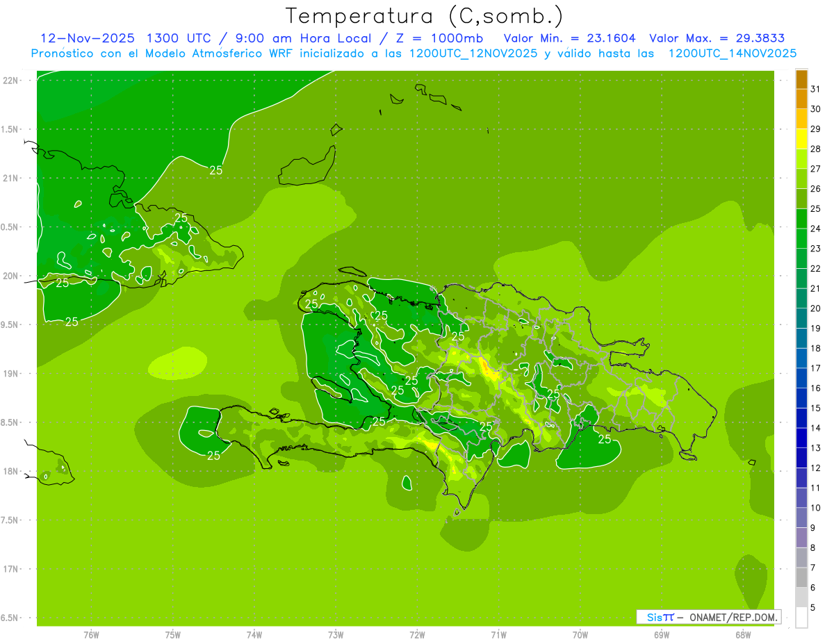Click the '10' value on color scale
The image size is (834, 644).
(815, 508)
